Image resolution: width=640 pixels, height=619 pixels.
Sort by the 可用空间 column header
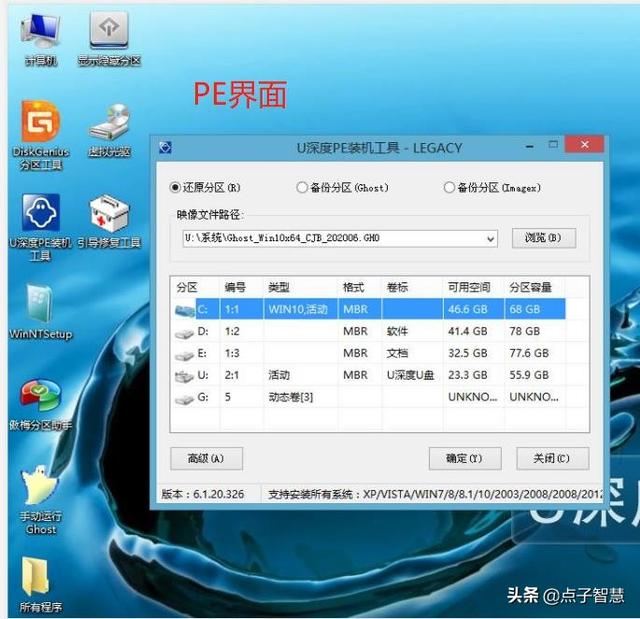(473, 287)
